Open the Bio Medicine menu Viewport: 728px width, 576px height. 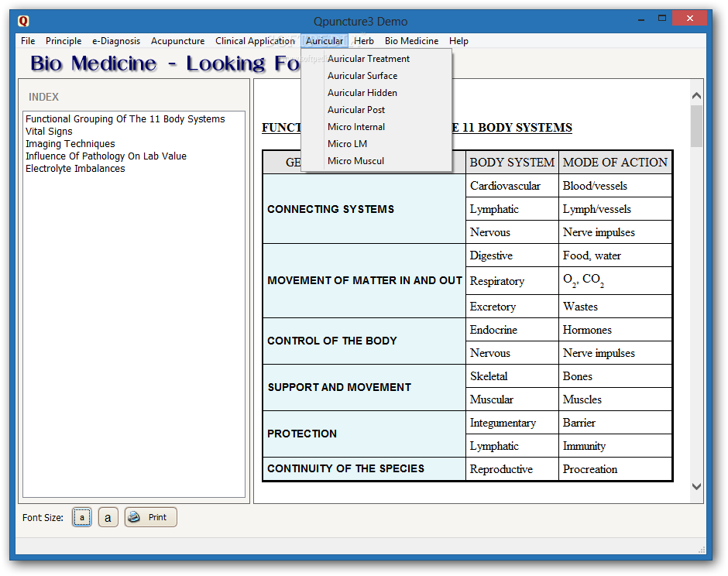point(411,41)
